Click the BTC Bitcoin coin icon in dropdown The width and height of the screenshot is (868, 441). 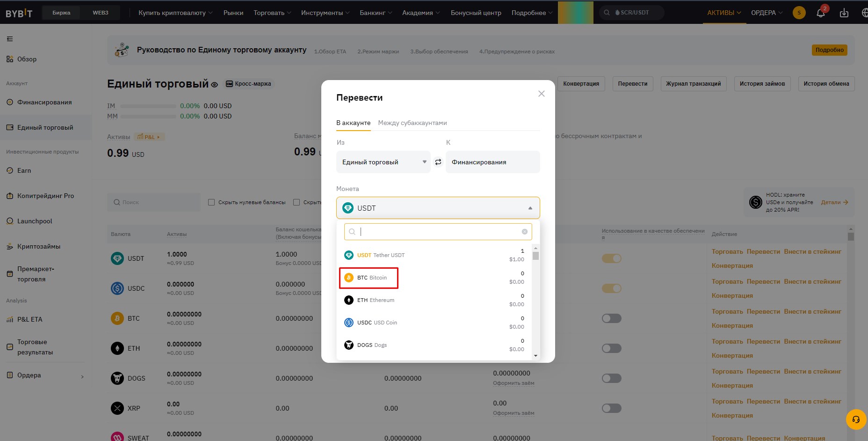pos(349,278)
